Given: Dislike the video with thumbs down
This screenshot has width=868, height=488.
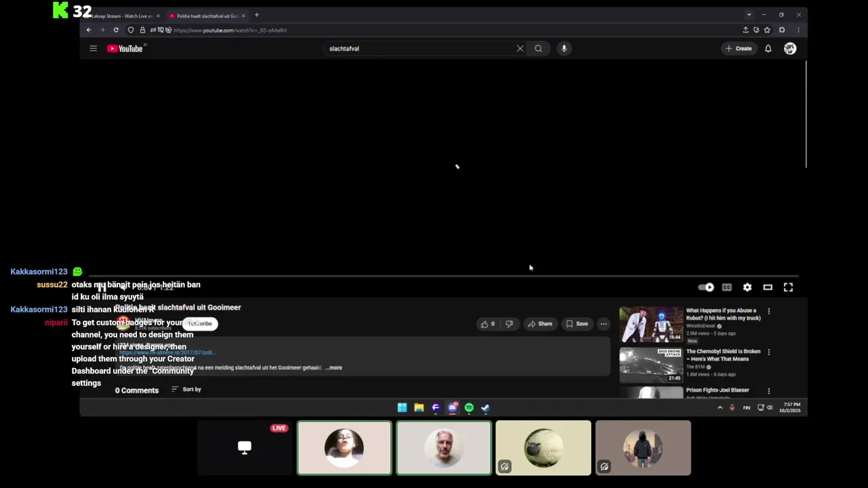Looking at the screenshot, I should coord(509,324).
